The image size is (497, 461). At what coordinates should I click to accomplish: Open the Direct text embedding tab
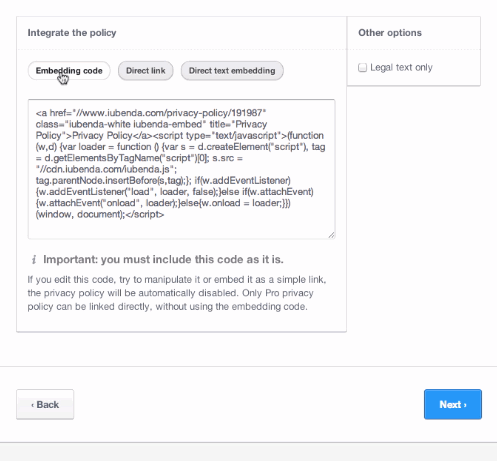pos(232,71)
